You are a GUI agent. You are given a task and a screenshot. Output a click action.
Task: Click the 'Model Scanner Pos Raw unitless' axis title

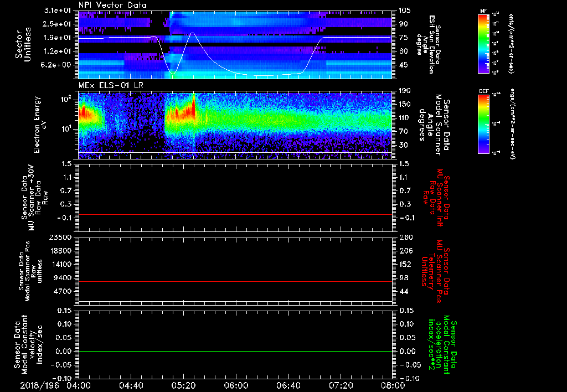pyautogui.click(x=31, y=271)
